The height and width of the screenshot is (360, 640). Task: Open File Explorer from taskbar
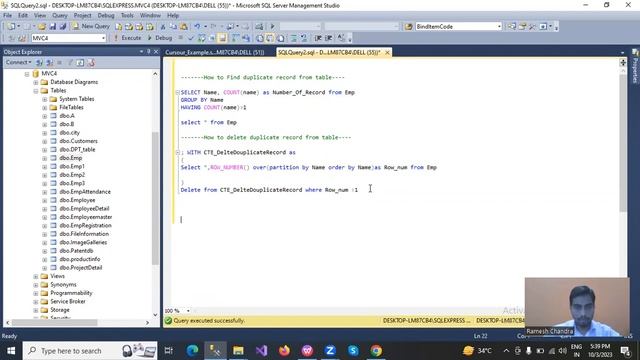pos(238,351)
